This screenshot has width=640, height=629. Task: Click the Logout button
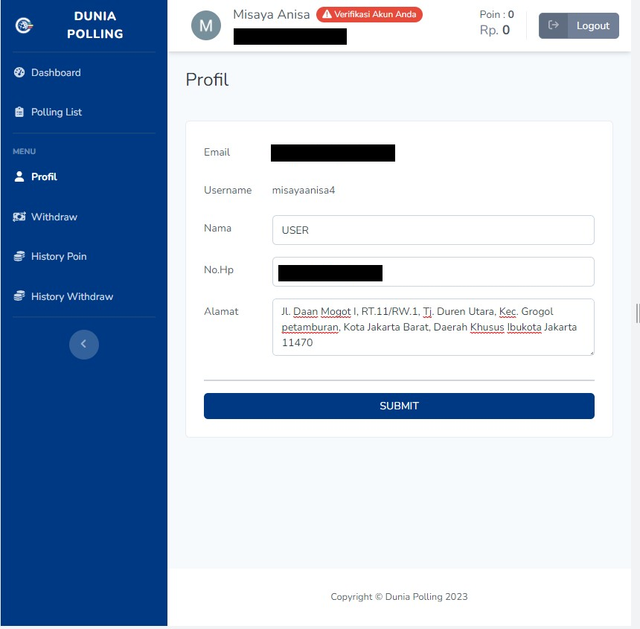578,25
